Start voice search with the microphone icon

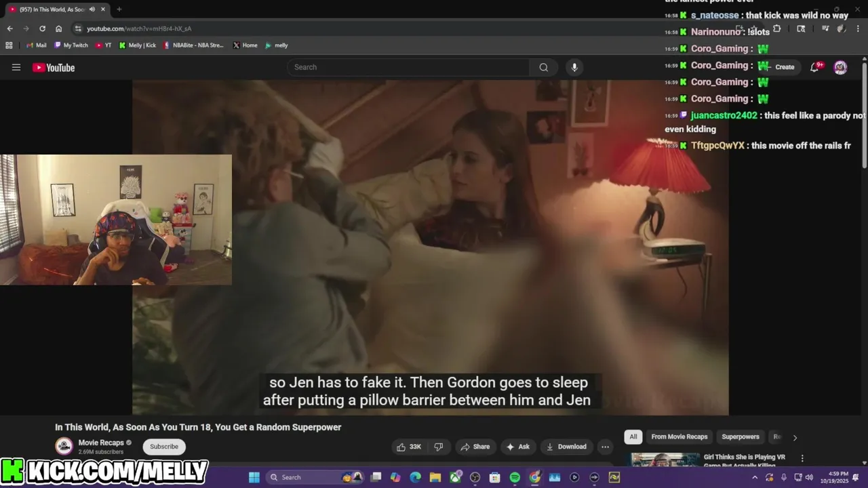[x=574, y=67]
